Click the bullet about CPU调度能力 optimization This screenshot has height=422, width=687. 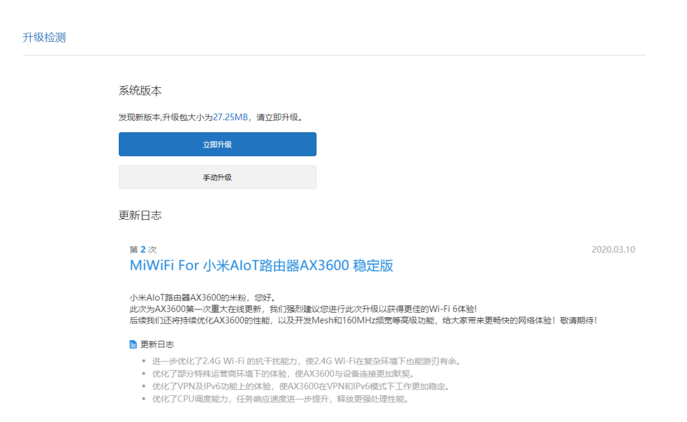(x=280, y=399)
